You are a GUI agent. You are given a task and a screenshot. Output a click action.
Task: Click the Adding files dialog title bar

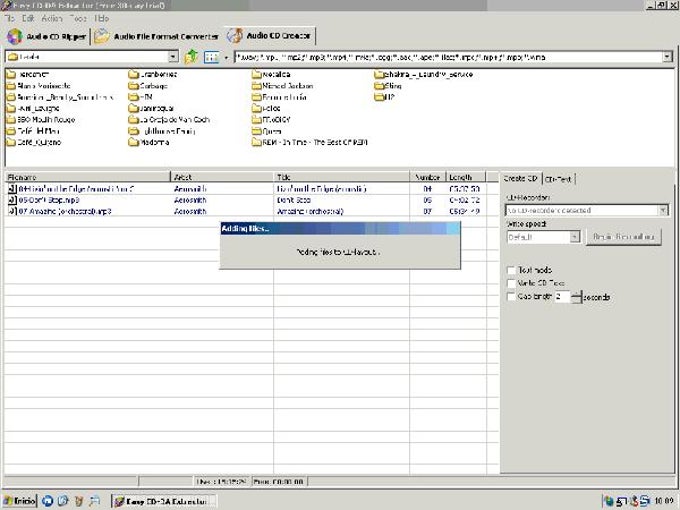coord(340,228)
